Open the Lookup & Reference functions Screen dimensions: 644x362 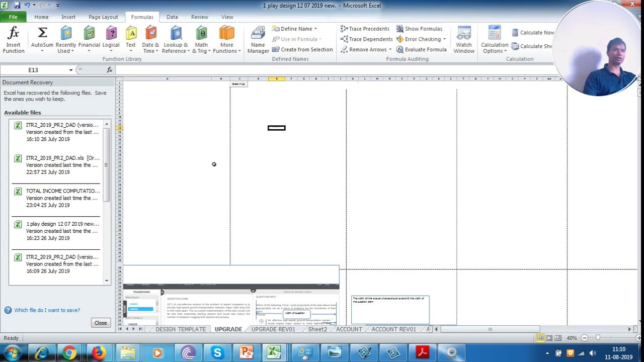pyautogui.click(x=176, y=40)
